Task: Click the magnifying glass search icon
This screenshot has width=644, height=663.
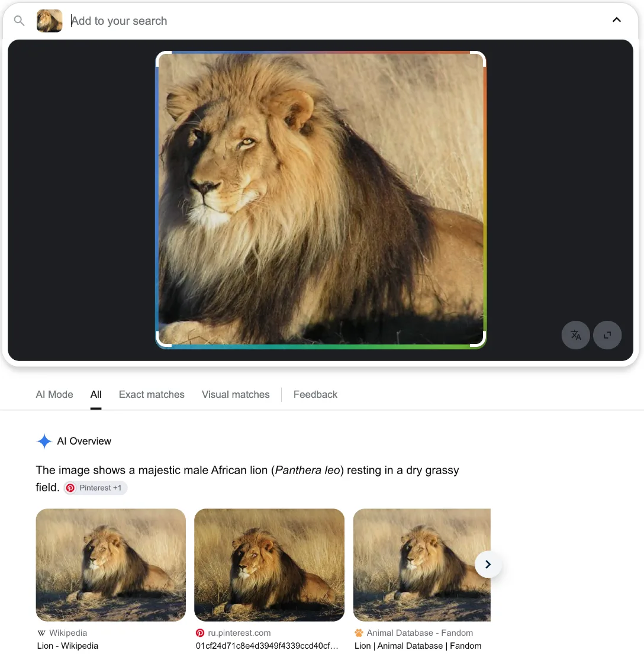Action: tap(19, 20)
